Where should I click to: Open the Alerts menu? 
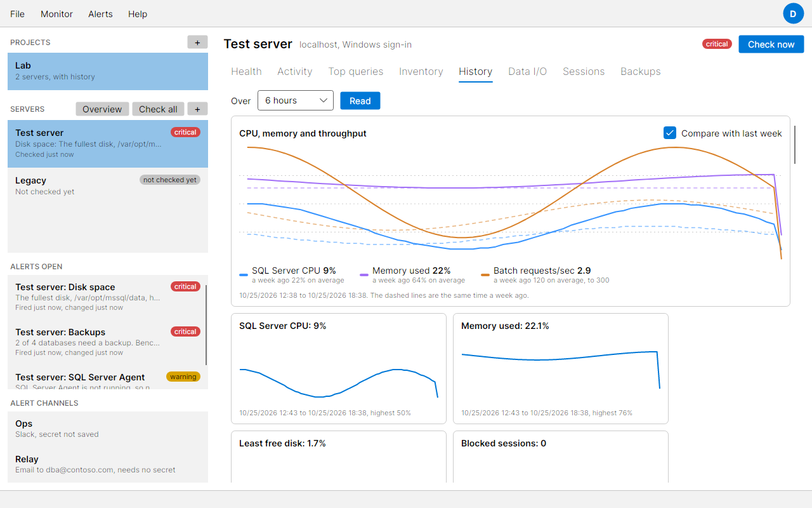100,14
